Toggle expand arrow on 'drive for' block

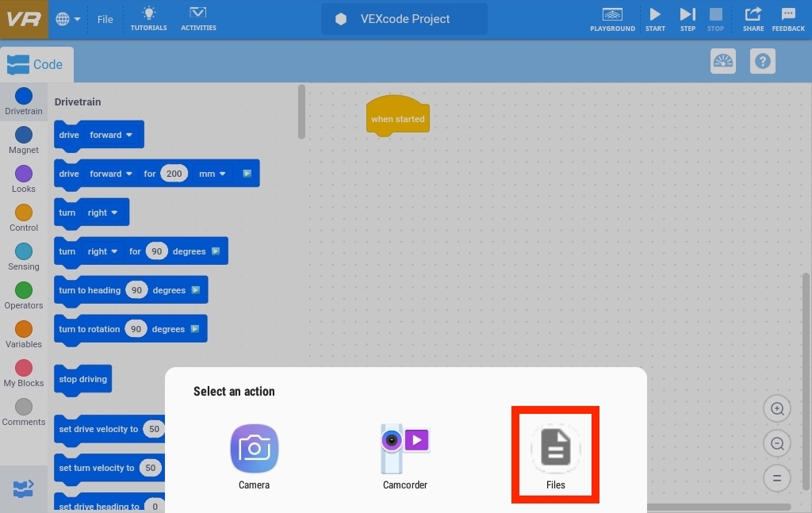tap(247, 174)
